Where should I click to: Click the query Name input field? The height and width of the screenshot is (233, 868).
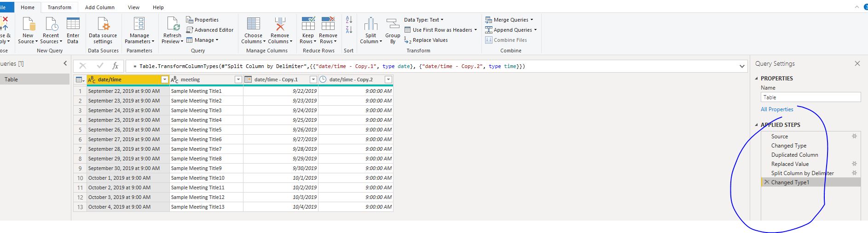[x=810, y=97]
